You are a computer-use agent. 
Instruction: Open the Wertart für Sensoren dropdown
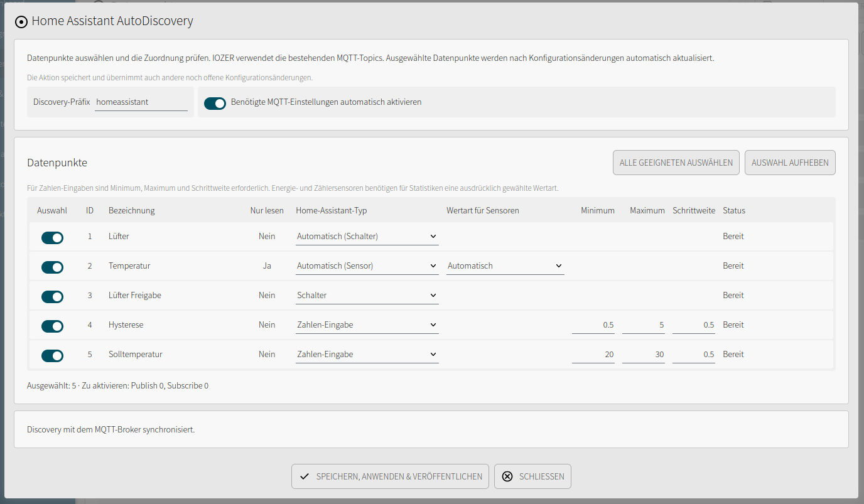coord(505,266)
